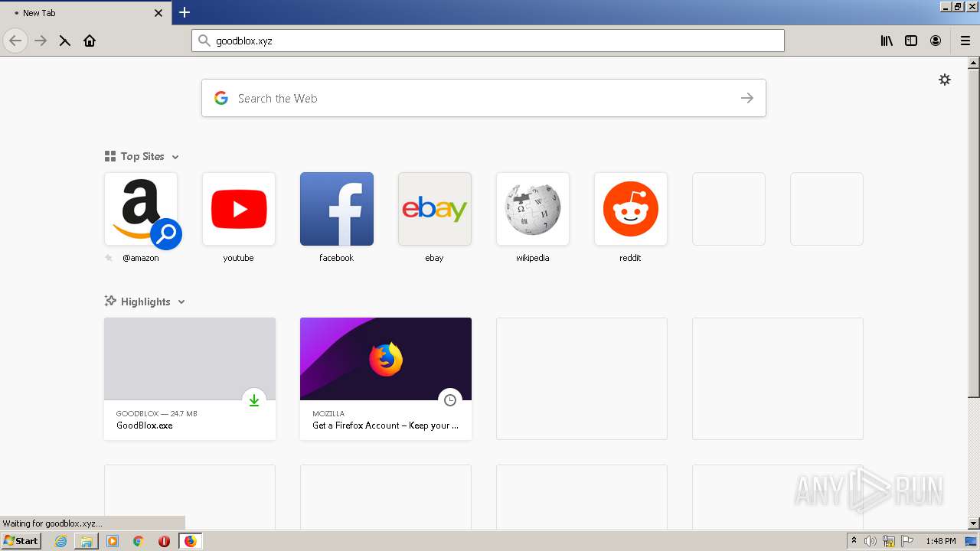Open the Action Center flag tray icon
The height and width of the screenshot is (551, 980).
coord(907,541)
